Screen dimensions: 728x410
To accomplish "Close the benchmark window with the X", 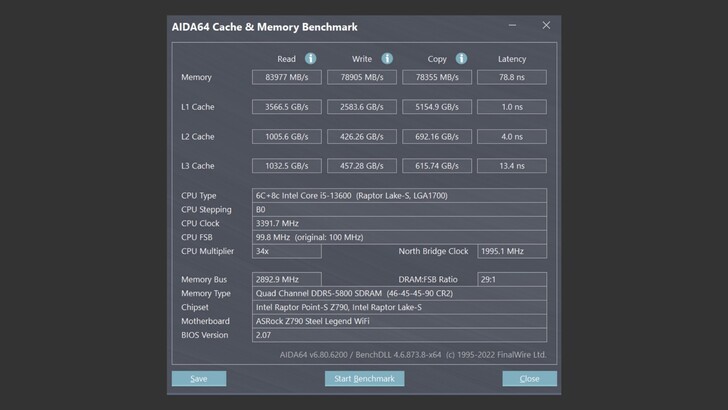I will pyautogui.click(x=546, y=26).
